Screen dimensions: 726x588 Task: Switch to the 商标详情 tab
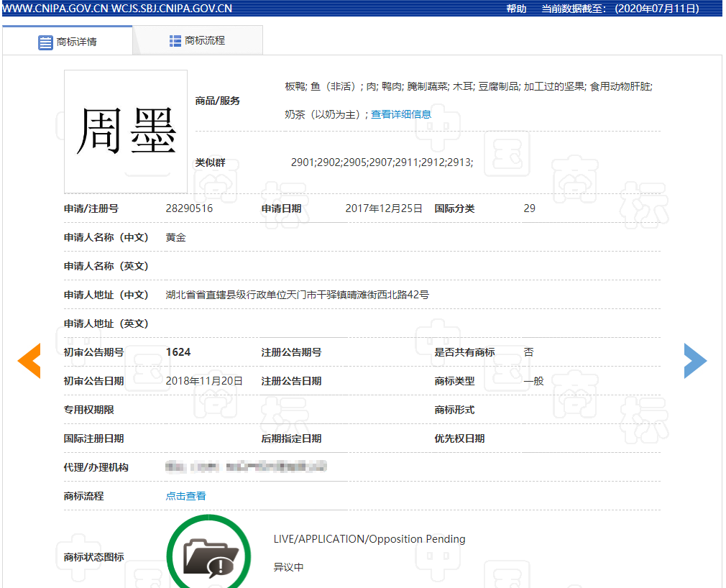68,41
